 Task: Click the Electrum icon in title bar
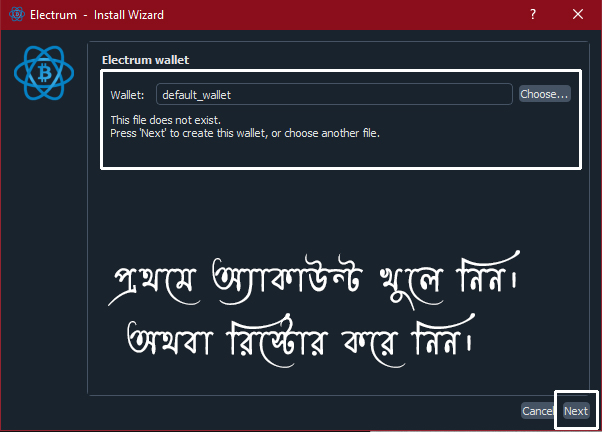point(17,15)
